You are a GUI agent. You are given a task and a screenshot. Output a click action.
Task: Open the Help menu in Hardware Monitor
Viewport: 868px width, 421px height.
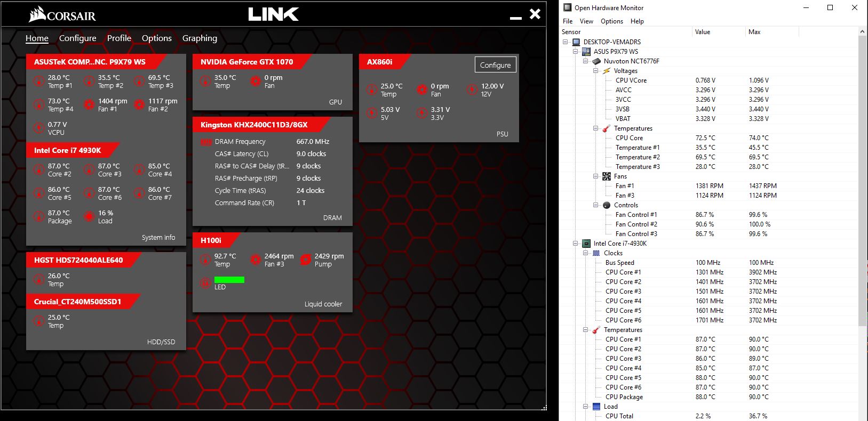[x=637, y=21]
